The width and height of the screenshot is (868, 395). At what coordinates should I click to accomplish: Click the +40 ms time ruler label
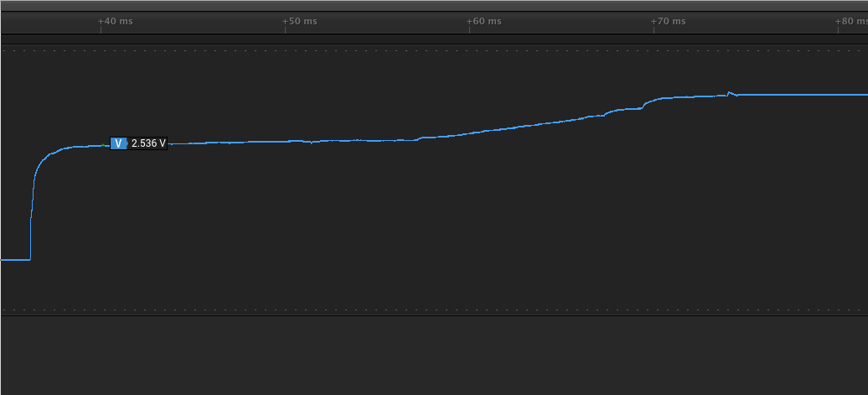[115, 21]
